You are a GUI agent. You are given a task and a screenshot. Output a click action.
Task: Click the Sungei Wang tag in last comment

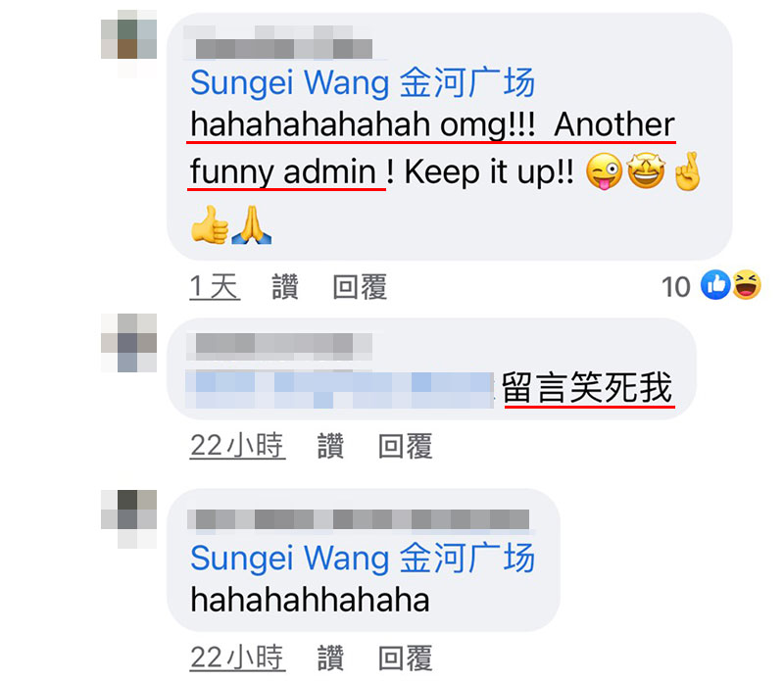click(363, 558)
